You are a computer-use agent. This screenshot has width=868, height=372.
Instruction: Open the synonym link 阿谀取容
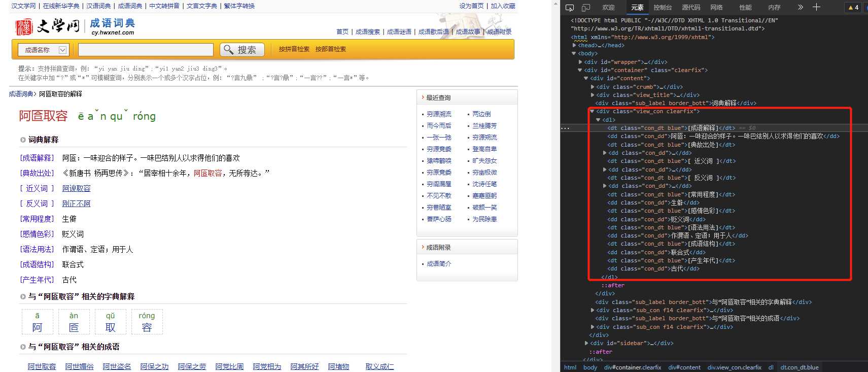[x=76, y=188]
